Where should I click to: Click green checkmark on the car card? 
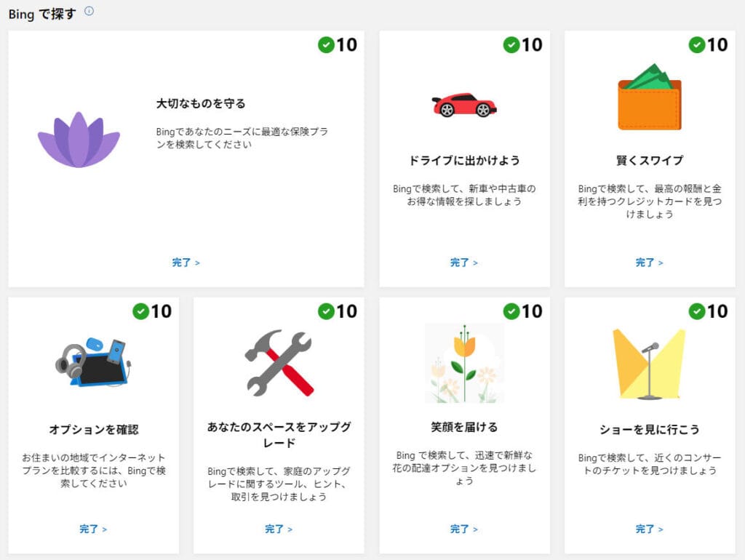pos(511,45)
